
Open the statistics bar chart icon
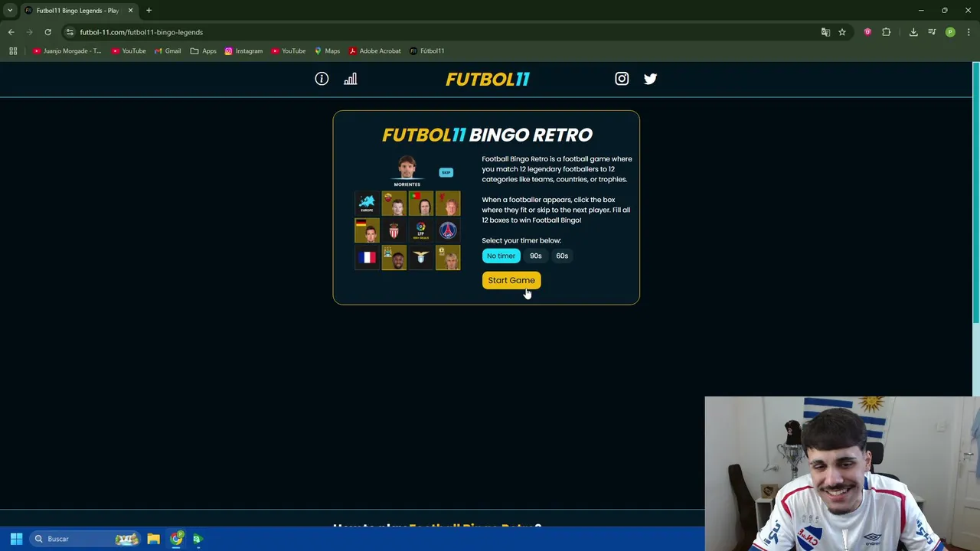pyautogui.click(x=350, y=79)
